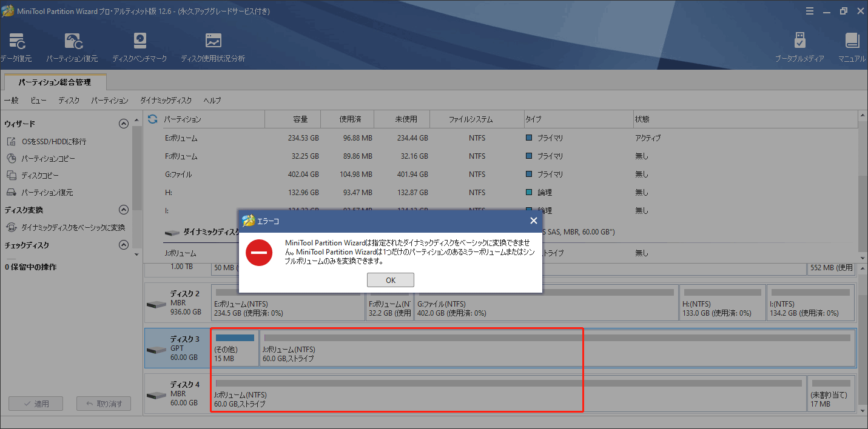
Task: Open the マニュアル (Manual) icon
Action: tap(852, 47)
